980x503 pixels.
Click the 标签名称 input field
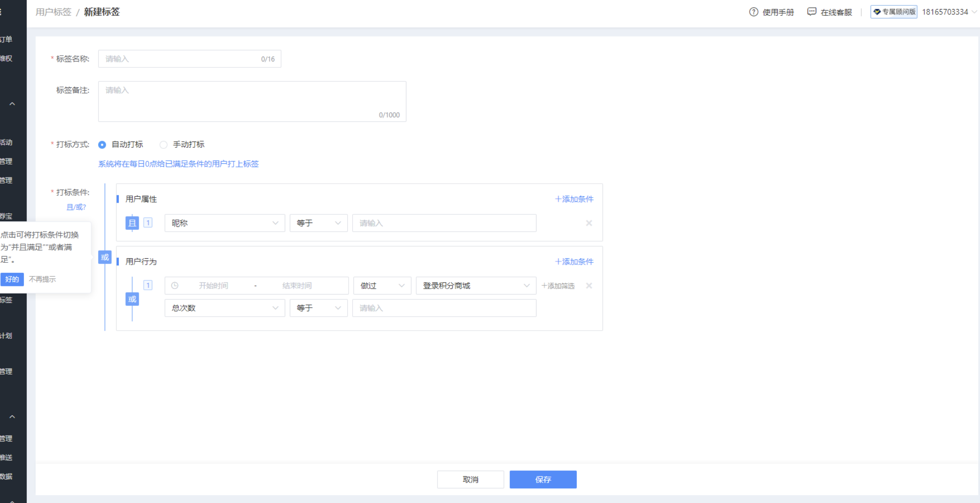(x=181, y=59)
